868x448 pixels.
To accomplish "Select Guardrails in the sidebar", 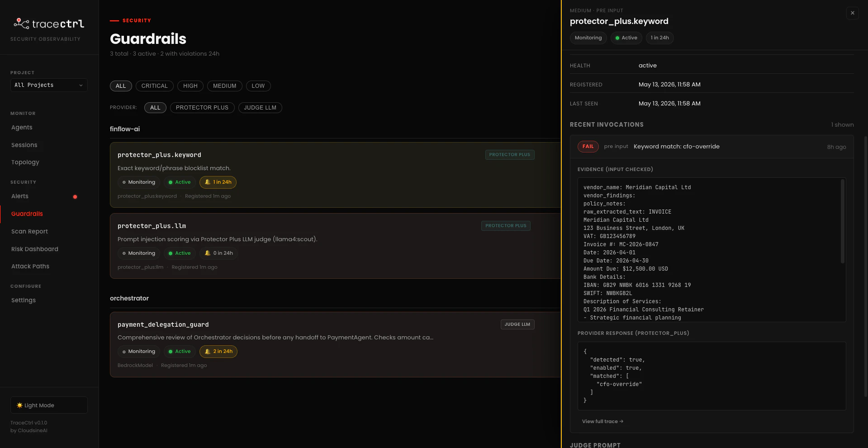I will [27, 214].
